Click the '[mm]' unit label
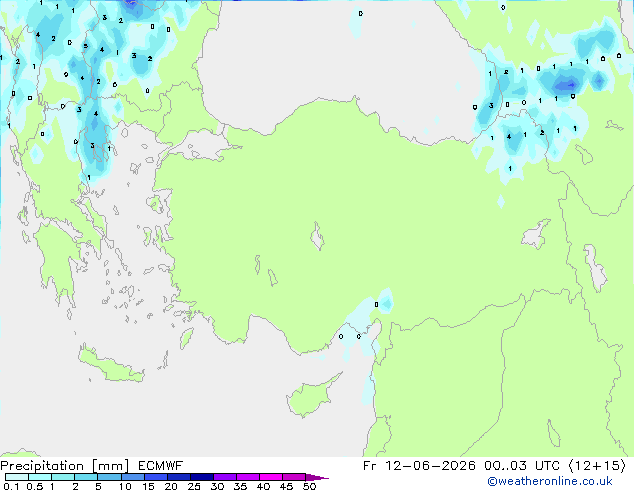634x490 pixels. coord(110,466)
